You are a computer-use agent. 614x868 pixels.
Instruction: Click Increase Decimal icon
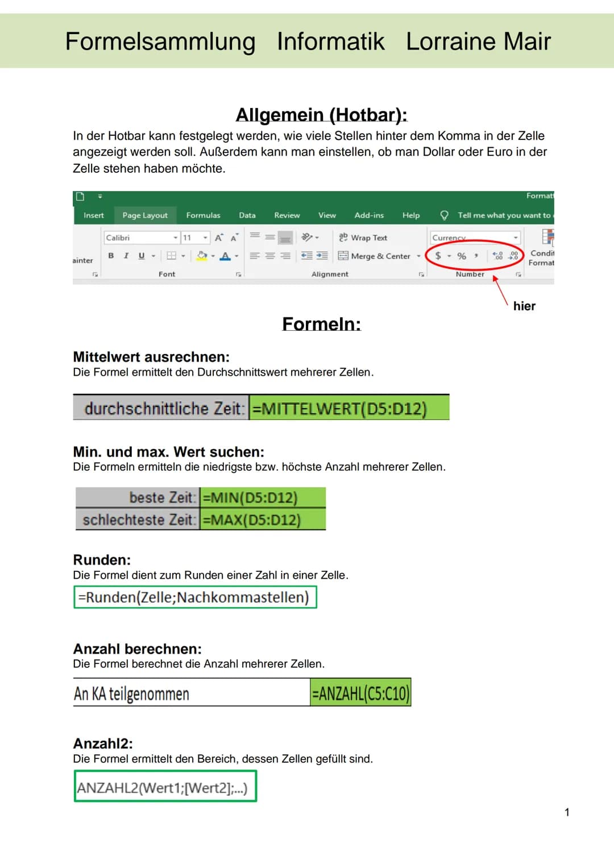(497, 256)
